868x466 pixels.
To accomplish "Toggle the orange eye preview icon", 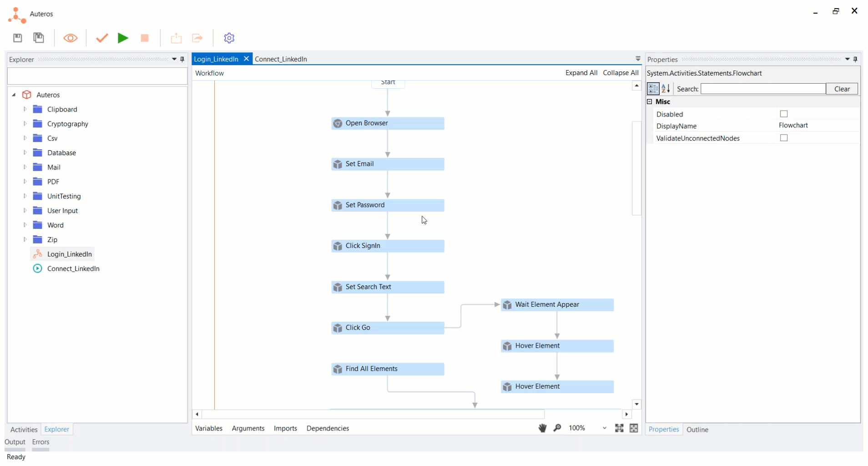I will (70, 38).
